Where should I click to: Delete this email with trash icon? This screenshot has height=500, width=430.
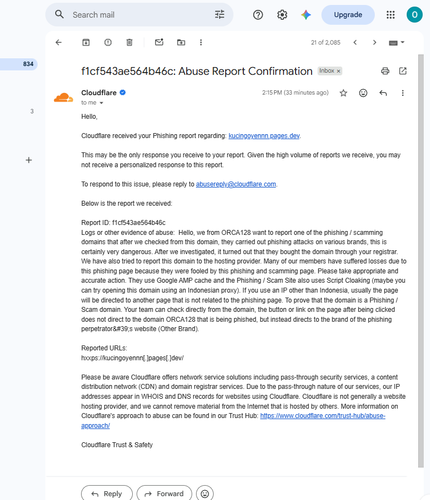129,42
